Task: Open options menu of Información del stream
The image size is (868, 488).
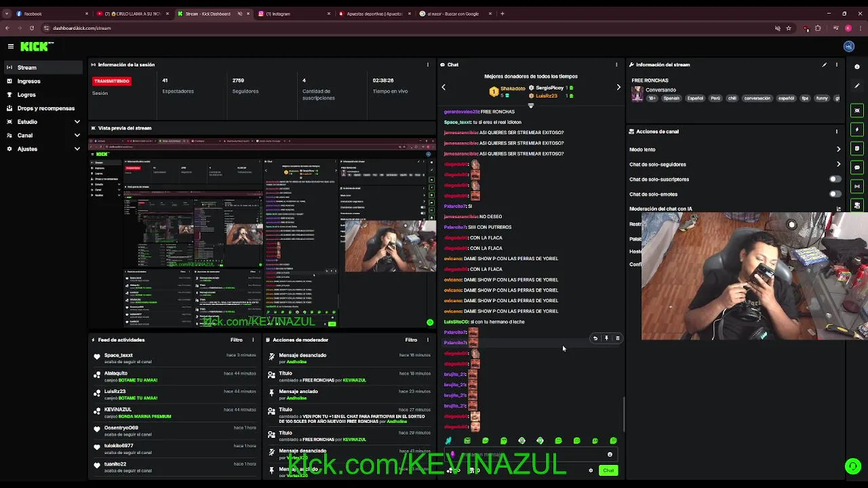Action: pyautogui.click(x=837, y=65)
